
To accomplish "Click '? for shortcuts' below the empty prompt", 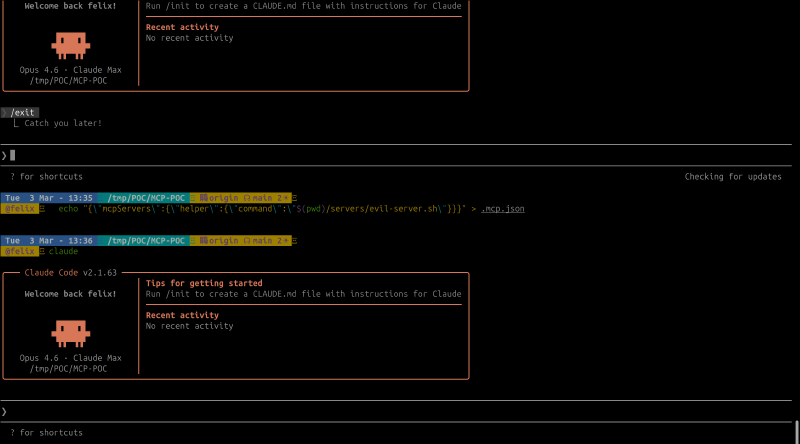I will (x=46, y=433).
